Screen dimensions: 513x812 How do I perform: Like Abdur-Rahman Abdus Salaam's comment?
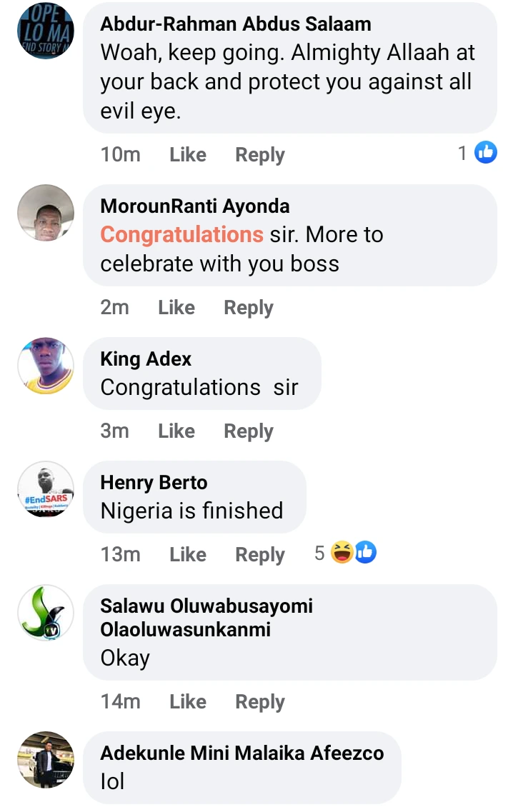coord(188,155)
